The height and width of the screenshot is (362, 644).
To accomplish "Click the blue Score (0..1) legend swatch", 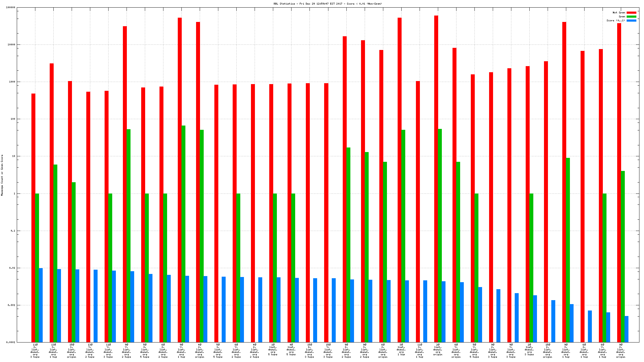I will (x=631, y=20).
